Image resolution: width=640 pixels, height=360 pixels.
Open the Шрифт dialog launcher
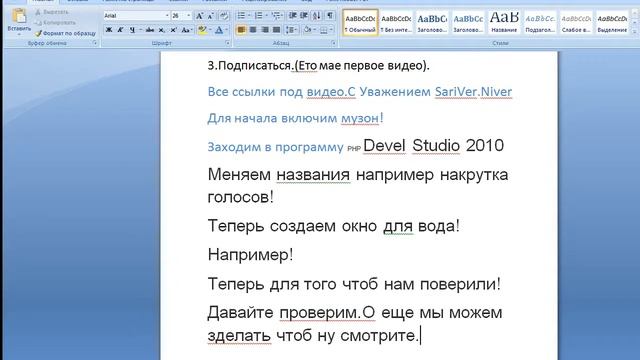point(227,43)
